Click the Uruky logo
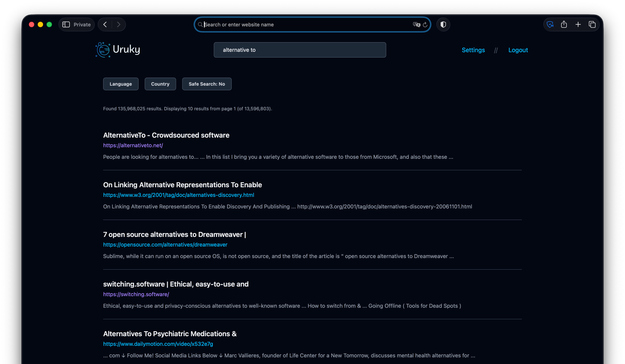This screenshot has height=364, width=625. tap(118, 50)
